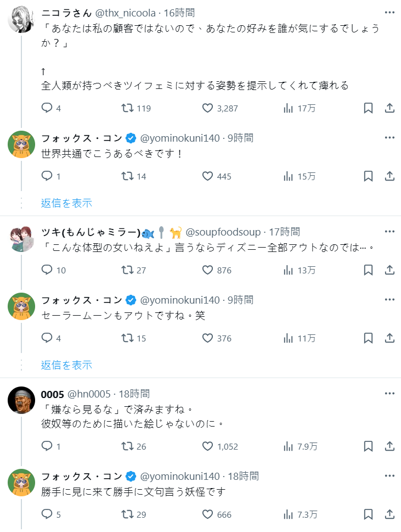Like the ツキ tweet with 876 likes
The width and height of the screenshot is (401, 532).
[207, 270]
